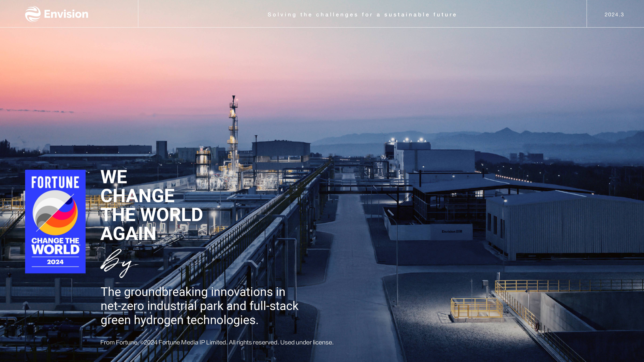Click the Envision swirl logo
Screen dimensions: 644x362
point(33,14)
